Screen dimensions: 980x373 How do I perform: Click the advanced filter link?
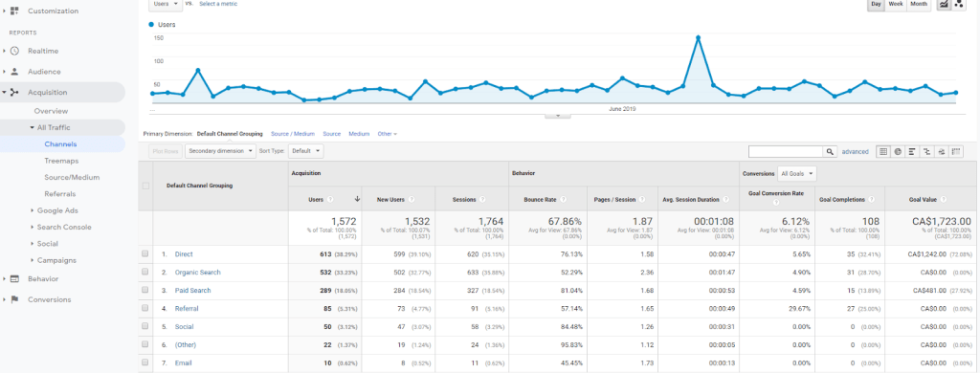pyautogui.click(x=855, y=151)
